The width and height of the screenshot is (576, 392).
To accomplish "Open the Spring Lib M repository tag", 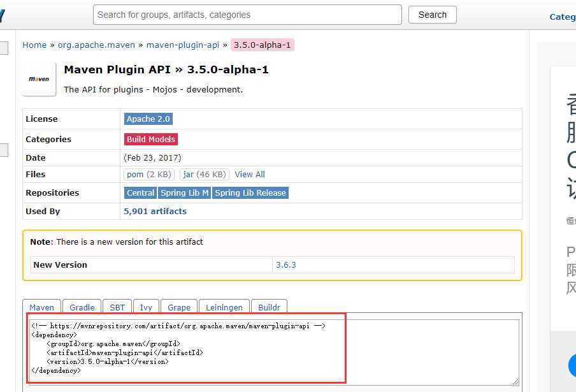I will pos(184,193).
